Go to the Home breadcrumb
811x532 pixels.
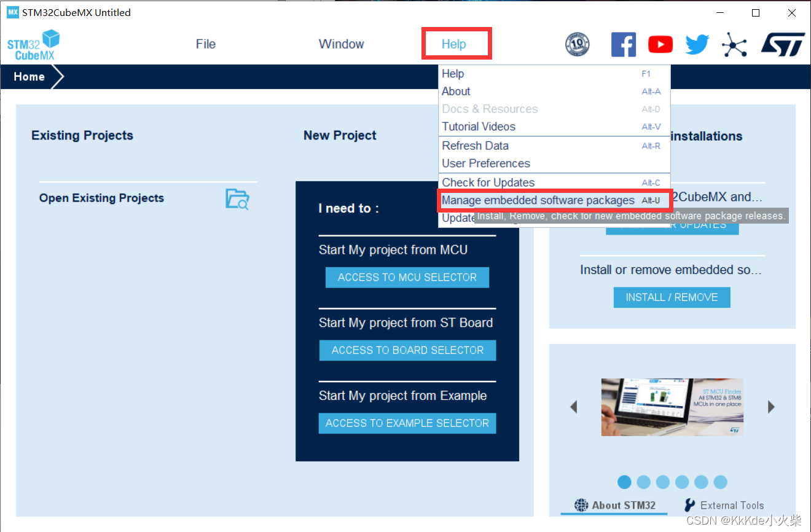(29, 77)
